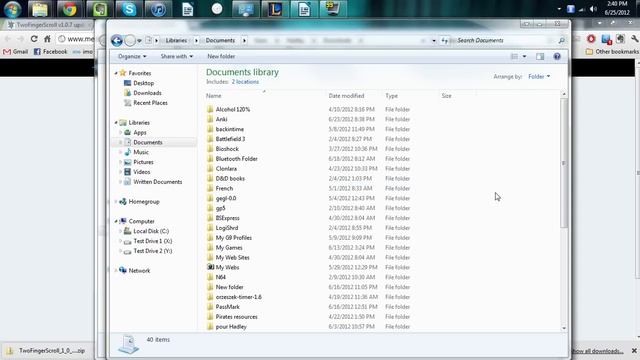This screenshot has height=360, width=640.
Task: Select the Videos library
Action: click(142, 172)
